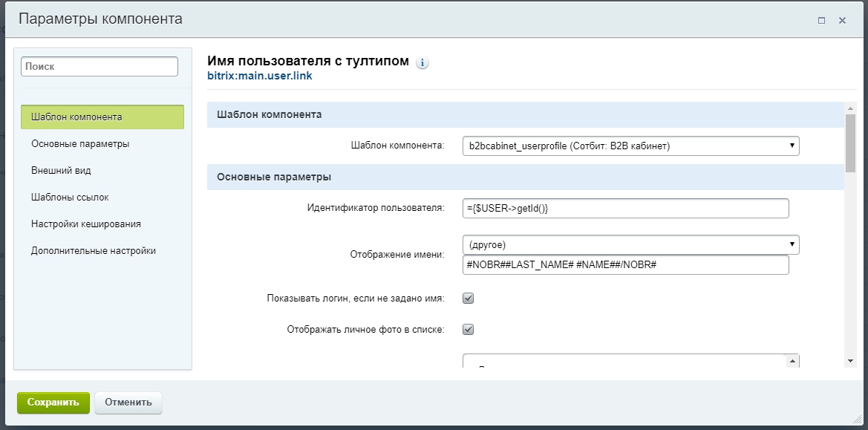
Task: Click the green 'Сохранить' button
Action: 53,403
